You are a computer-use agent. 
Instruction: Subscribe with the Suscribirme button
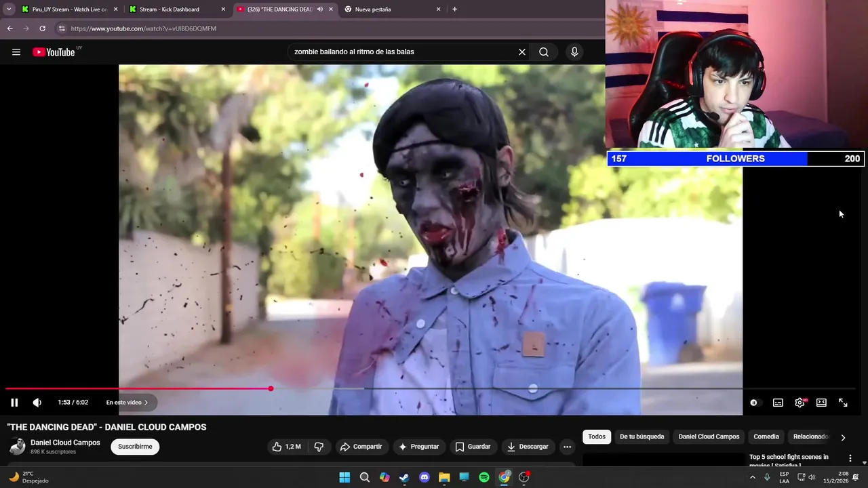click(x=135, y=447)
